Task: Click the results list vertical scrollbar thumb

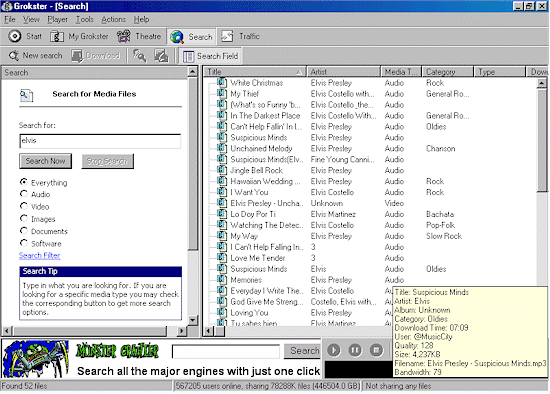Action: click(542, 140)
